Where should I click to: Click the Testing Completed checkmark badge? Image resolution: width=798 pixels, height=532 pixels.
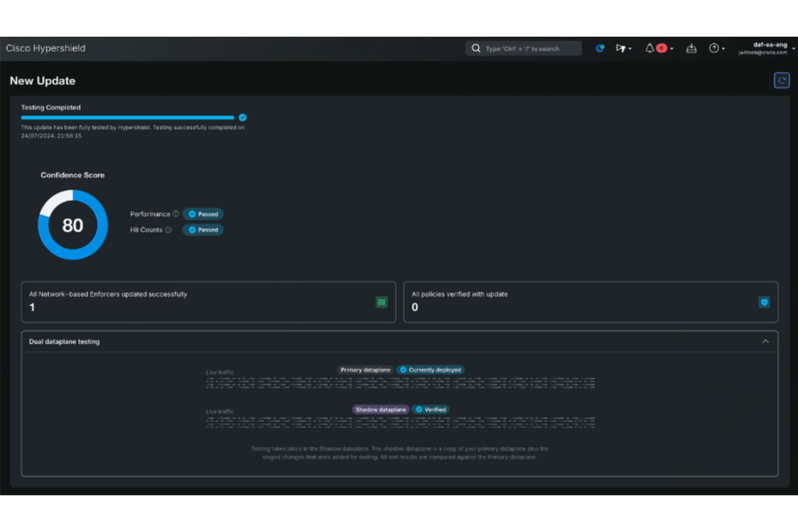tap(243, 117)
